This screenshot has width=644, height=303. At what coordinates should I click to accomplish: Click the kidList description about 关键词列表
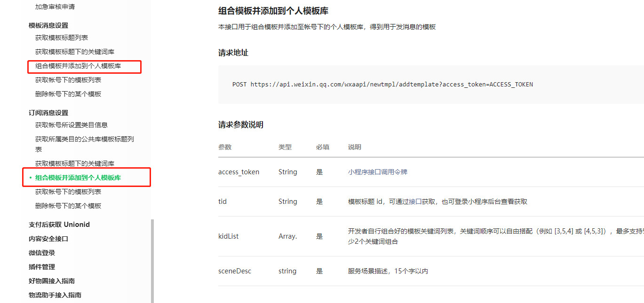pos(496,236)
